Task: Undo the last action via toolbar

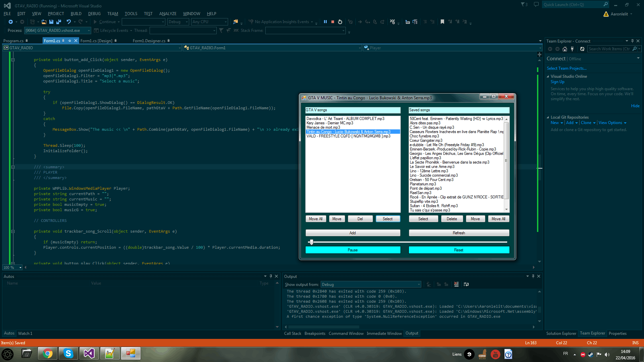Action: coord(69,22)
